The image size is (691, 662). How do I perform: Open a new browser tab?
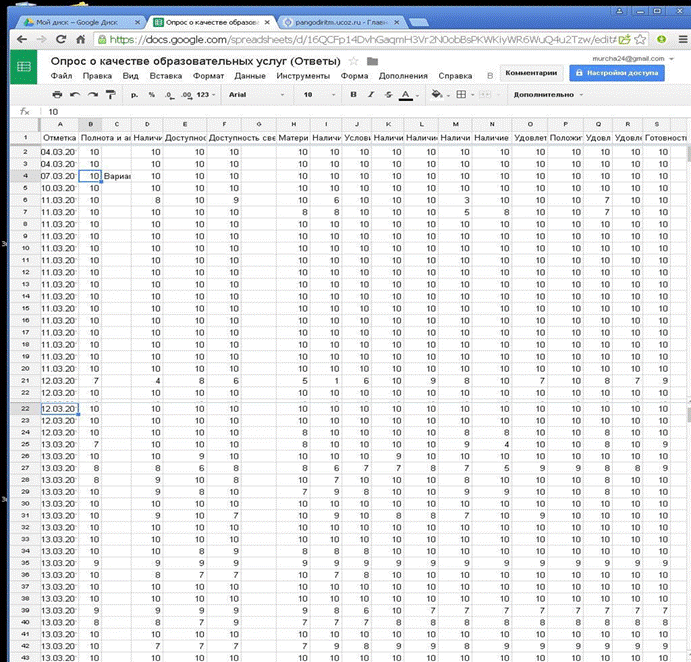coord(418,22)
